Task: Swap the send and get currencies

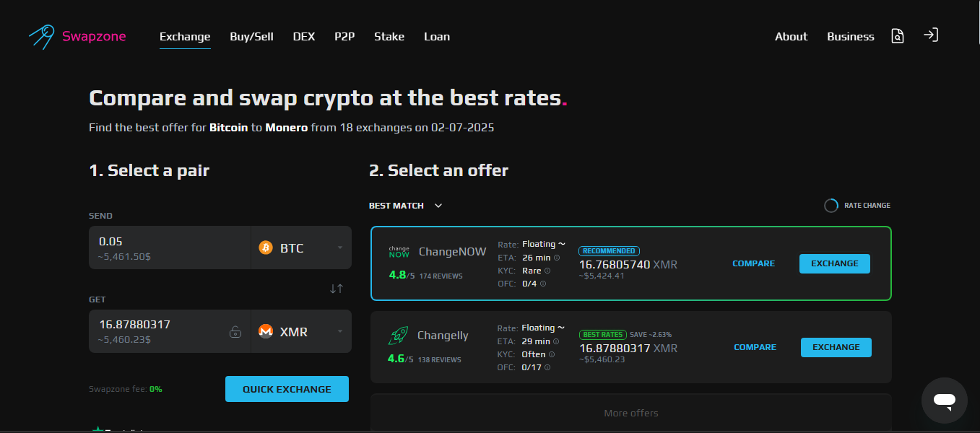Action: [337, 289]
